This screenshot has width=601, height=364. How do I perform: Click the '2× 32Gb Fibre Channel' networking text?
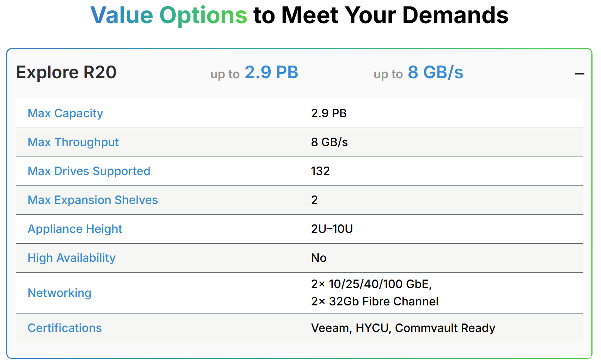(x=375, y=302)
